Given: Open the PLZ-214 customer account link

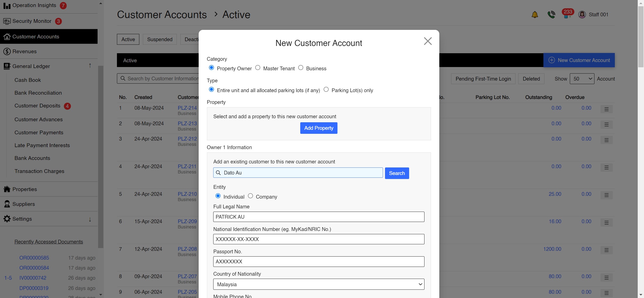Looking at the screenshot, I should (x=187, y=108).
